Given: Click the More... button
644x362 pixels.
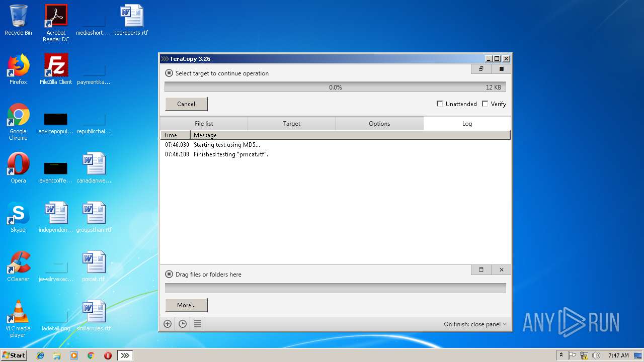Looking at the screenshot, I should pos(186,305).
